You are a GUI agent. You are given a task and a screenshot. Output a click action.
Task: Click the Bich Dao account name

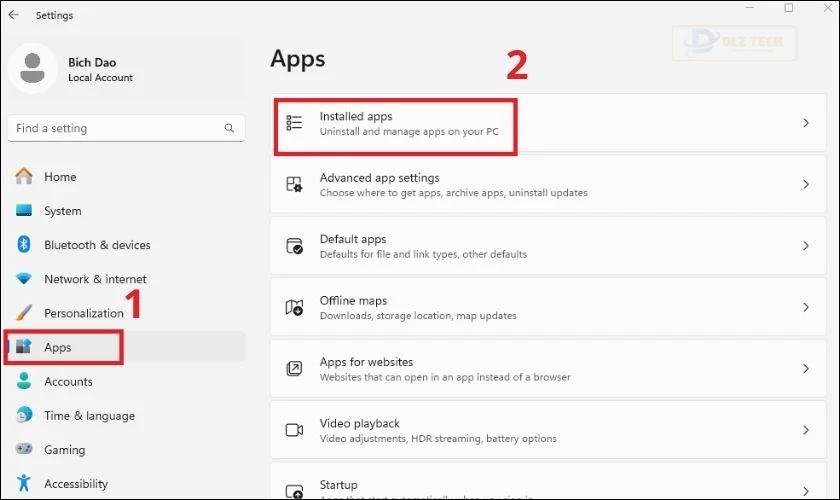tap(92, 62)
